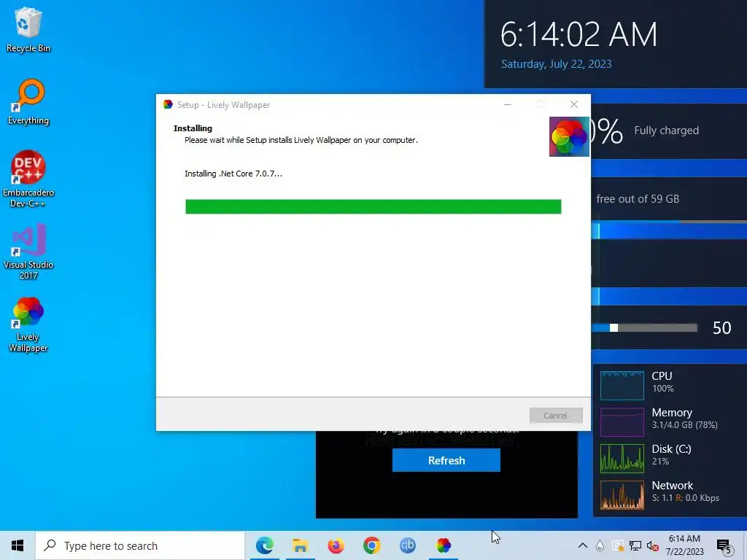This screenshot has width=747, height=560.
Task: Click the Refresh button in weather widget
Action: [x=446, y=461]
